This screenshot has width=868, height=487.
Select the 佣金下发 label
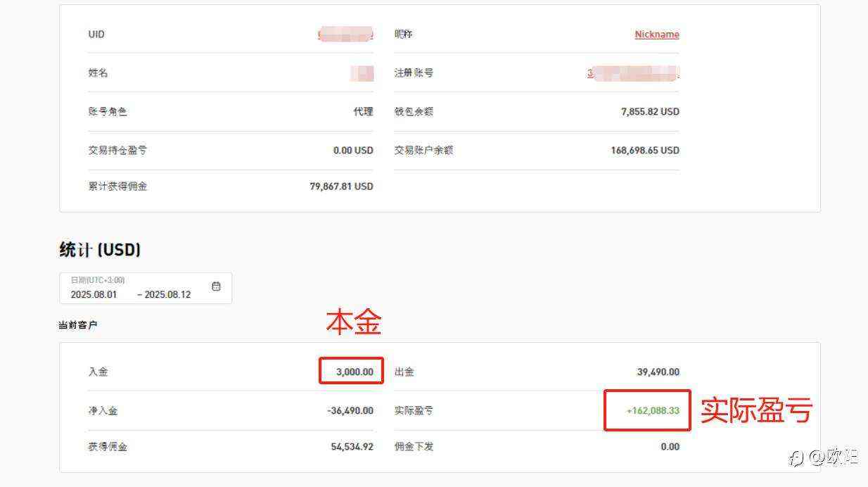pyautogui.click(x=414, y=447)
